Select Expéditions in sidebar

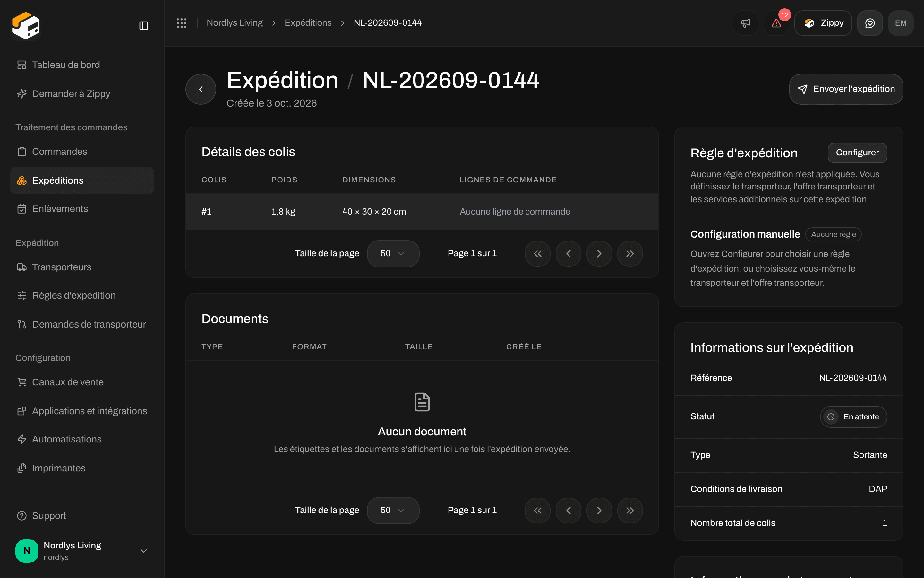tap(82, 180)
